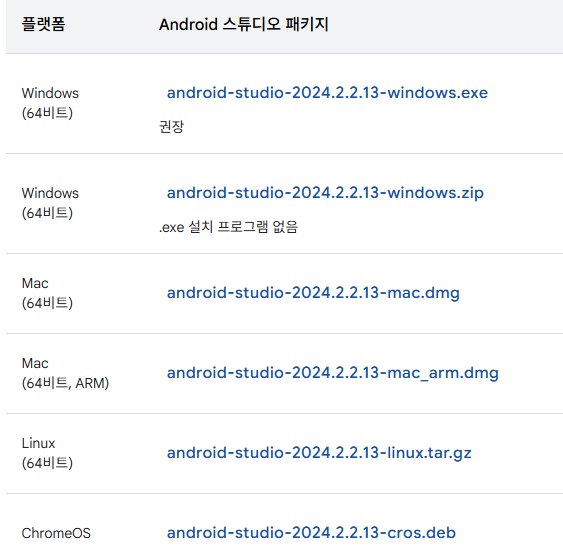Open the android-studio-2024.2.2.13-mac_arm.dmg link
This screenshot has height=560, width=563.
coord(332,373)
